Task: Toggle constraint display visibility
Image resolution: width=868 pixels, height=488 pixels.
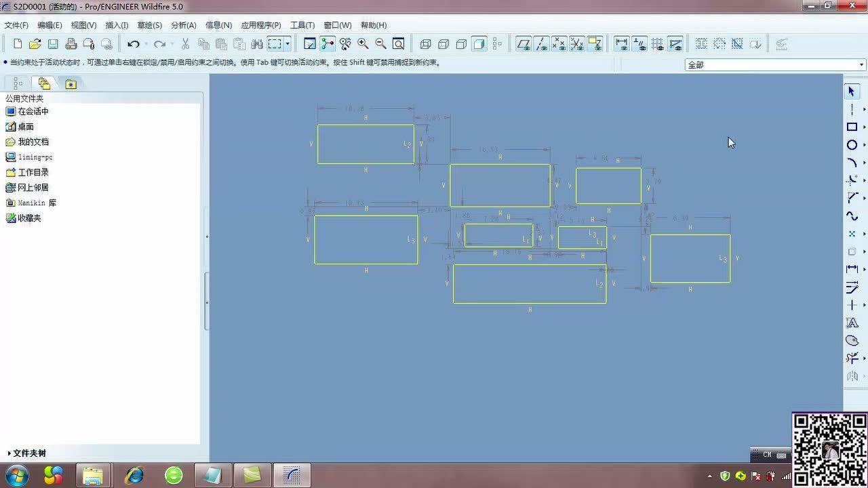Action: coord(639,44)
